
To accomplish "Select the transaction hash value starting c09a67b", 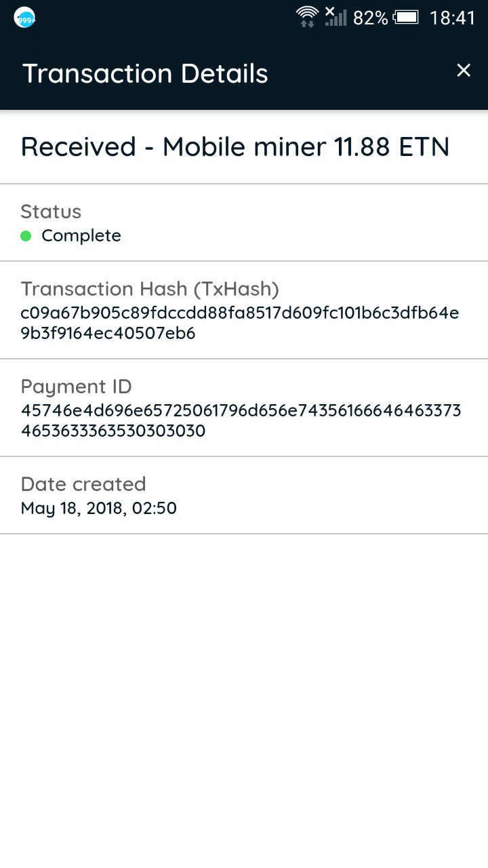I will [240, 313].
